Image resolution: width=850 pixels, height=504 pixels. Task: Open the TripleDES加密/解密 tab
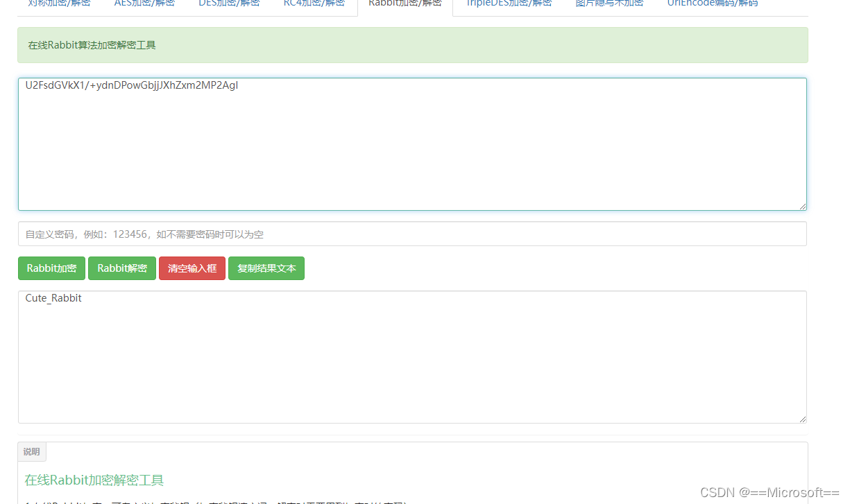point(509,4)
